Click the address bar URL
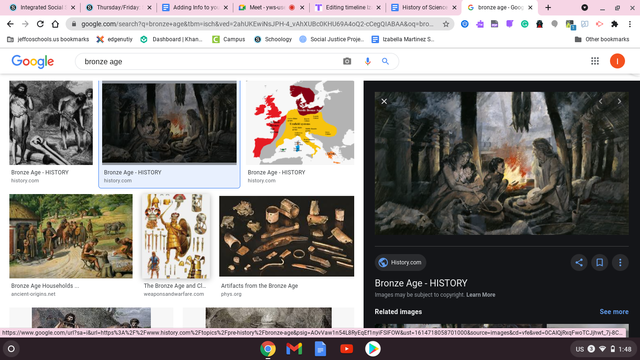This screenshot has height=360, width=640. click(257, 24)
